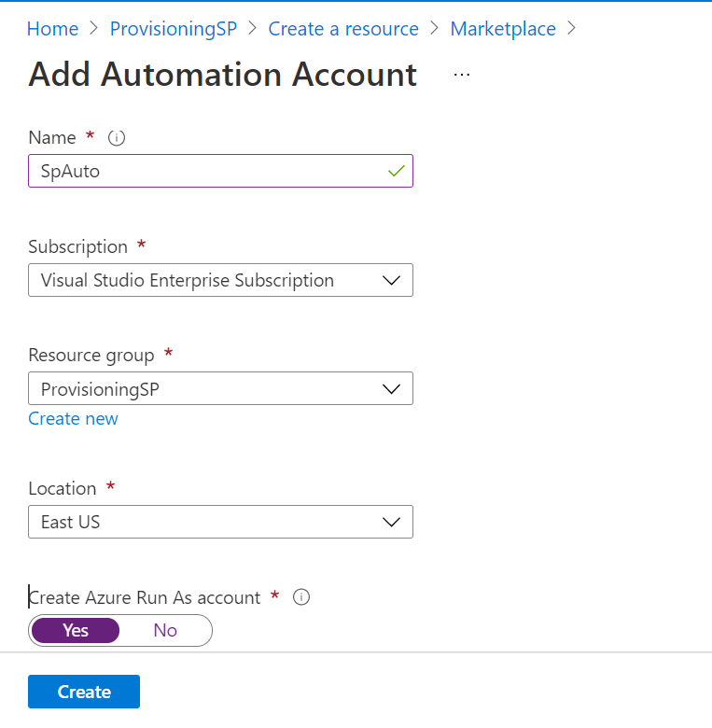Click the green checkmark in Name field
Image resolution: width=712 pixels, height=728 pixels.
point(396,172)
